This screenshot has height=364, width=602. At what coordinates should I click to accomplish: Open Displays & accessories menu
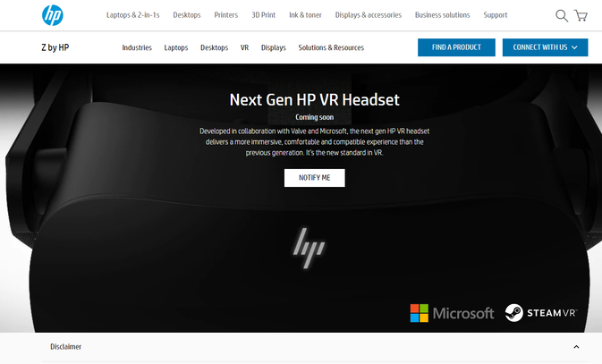369,15
